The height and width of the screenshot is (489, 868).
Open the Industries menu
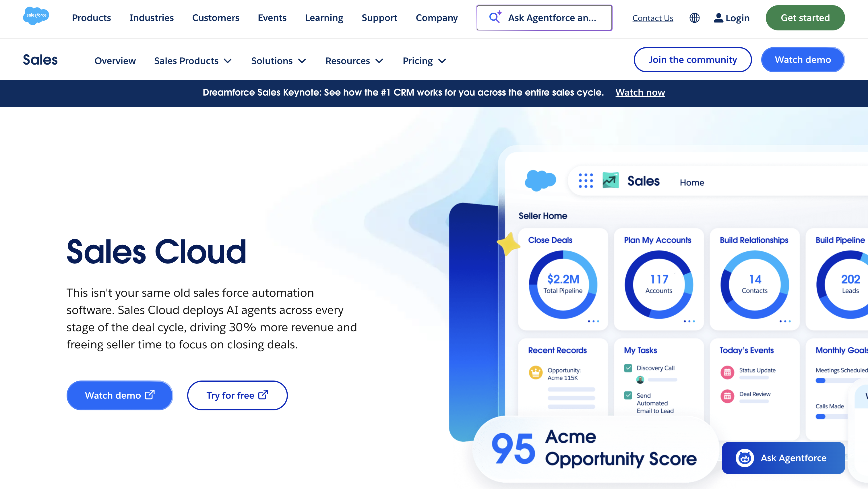point(152,18)
